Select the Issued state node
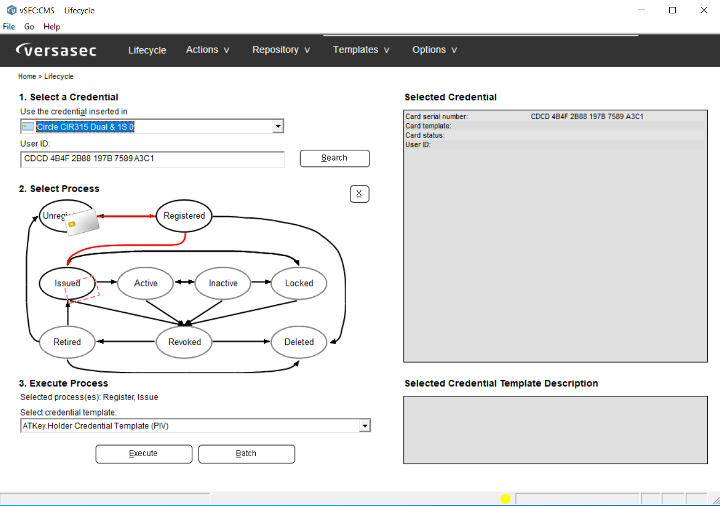 [x=67, y=283]
